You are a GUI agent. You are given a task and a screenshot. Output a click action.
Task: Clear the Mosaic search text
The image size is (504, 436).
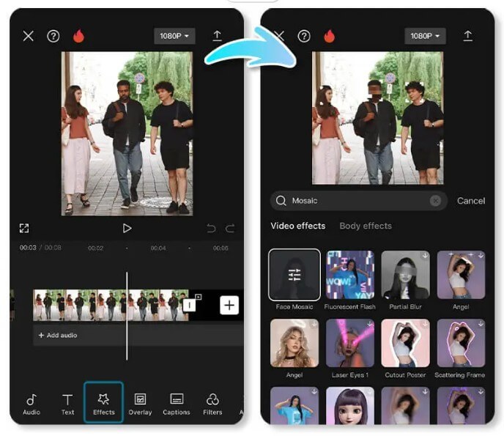point(435,201)
